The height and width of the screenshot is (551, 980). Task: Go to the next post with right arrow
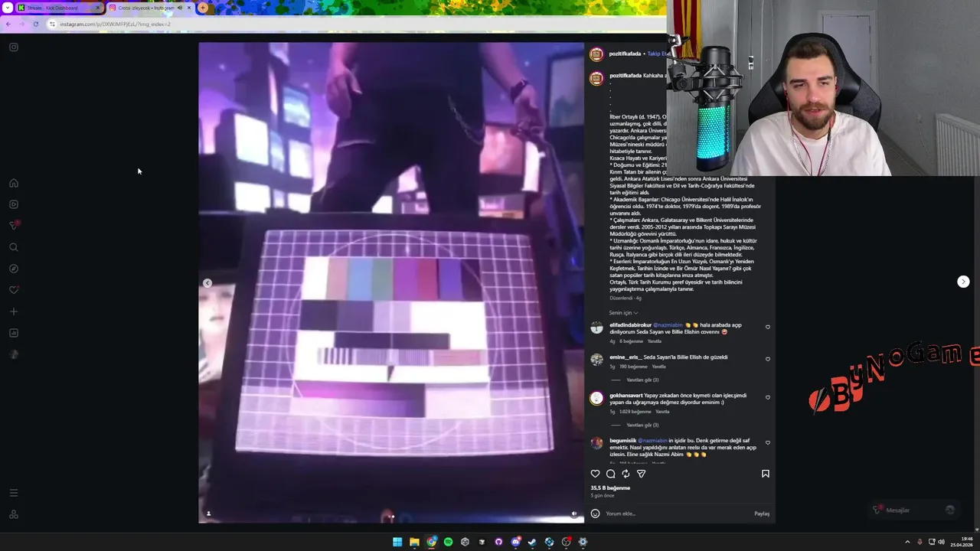963,282
